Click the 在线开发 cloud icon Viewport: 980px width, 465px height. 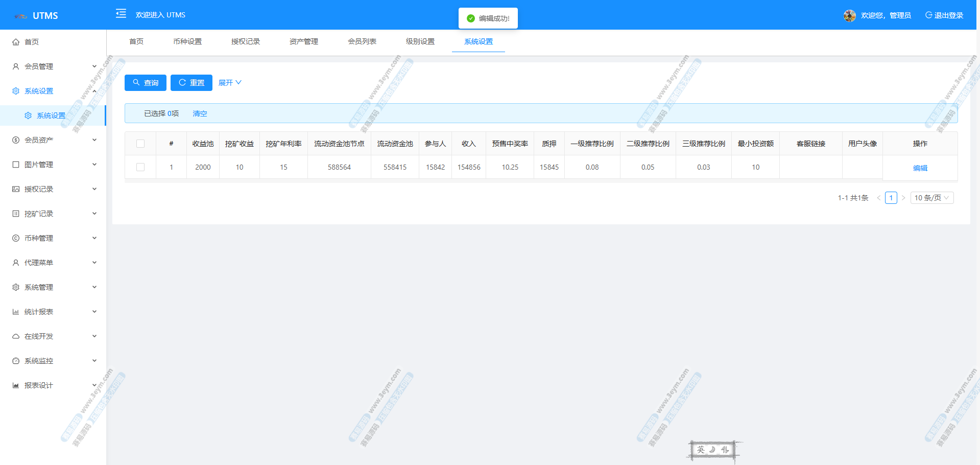(x=16, y=336)
